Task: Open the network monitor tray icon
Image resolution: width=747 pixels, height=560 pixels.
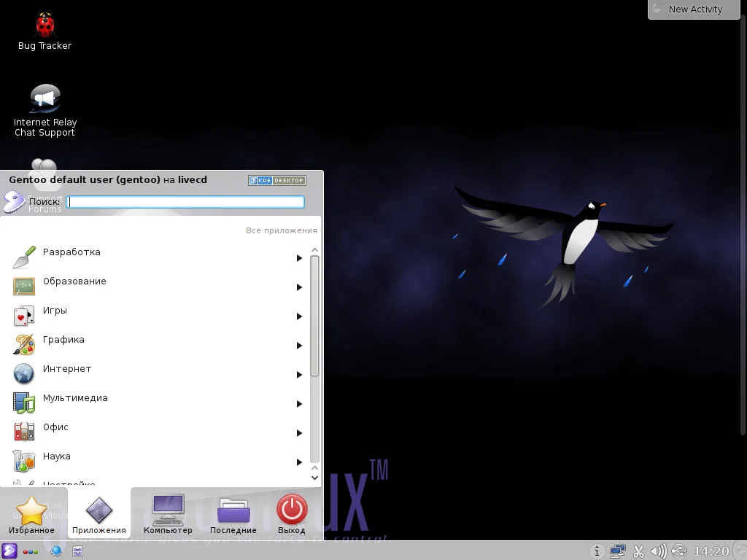Action: 617,551
